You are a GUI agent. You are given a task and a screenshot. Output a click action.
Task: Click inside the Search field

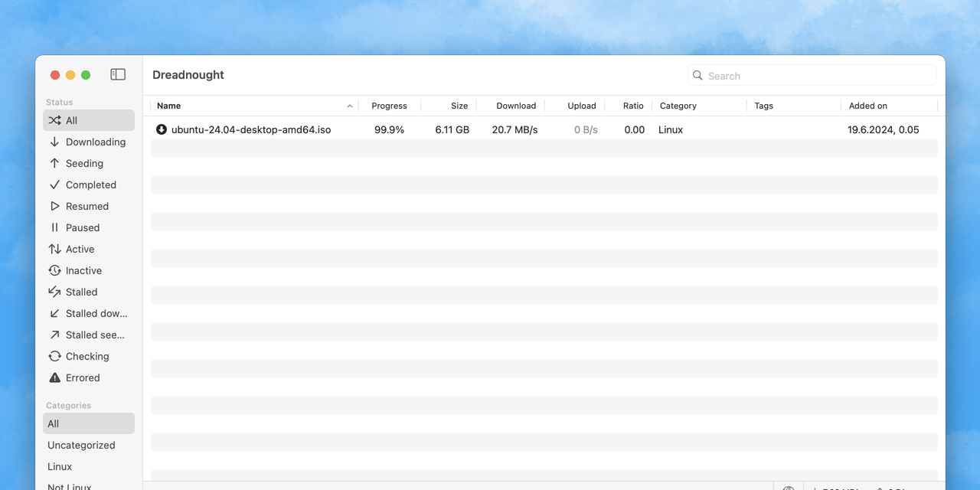[x=812, y=75]
